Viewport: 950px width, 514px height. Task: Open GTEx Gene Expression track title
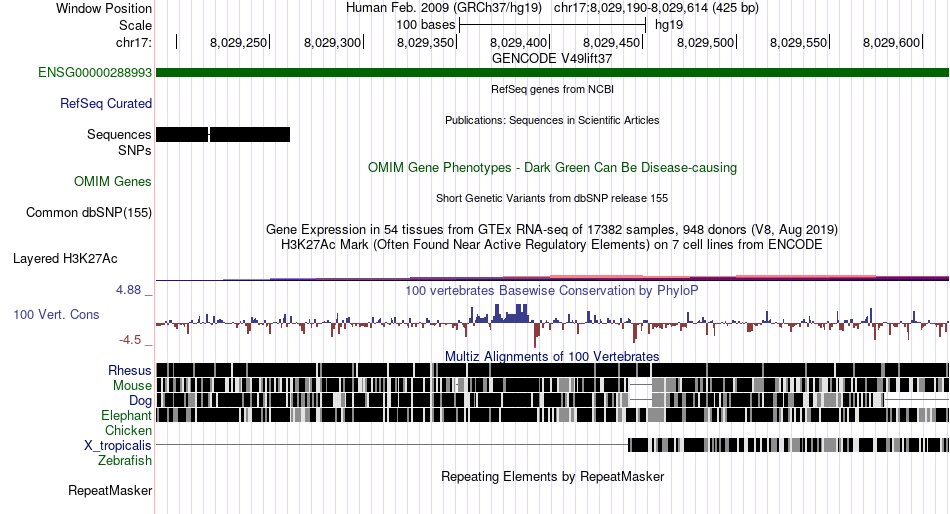(x=552, y=230)
